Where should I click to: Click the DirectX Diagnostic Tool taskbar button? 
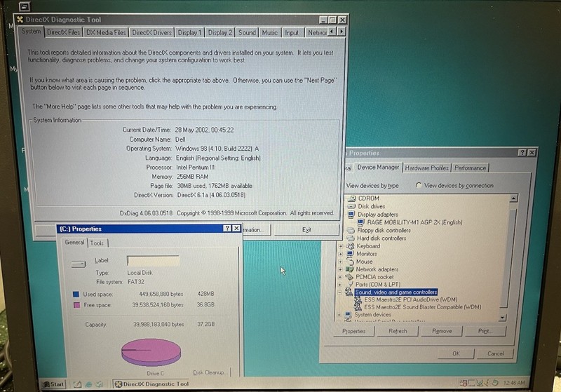pyautogui.click(x=152, y=384)
